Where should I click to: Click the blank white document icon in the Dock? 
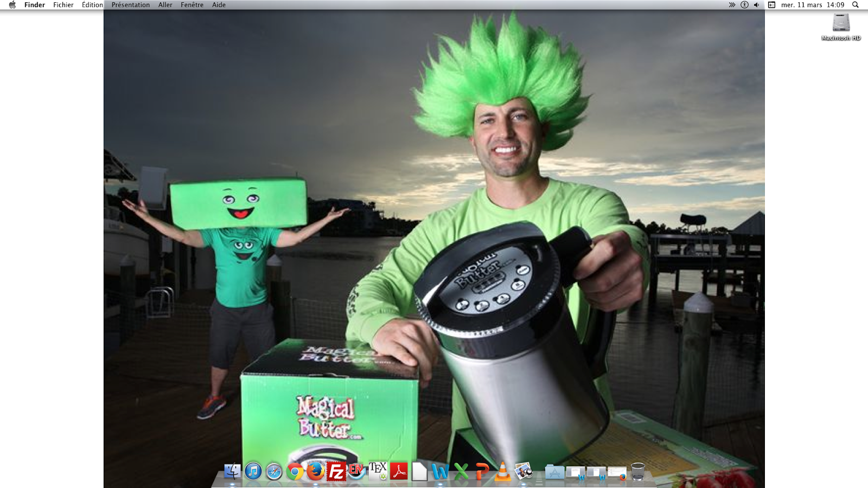tap(419, 471)
